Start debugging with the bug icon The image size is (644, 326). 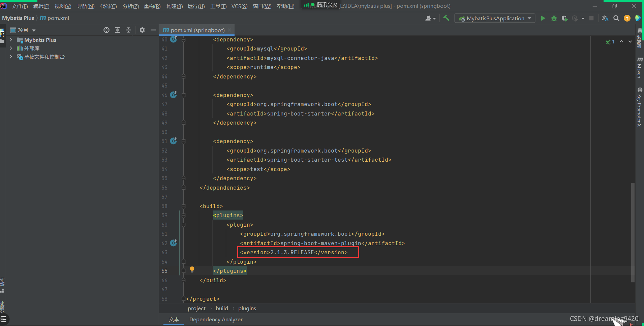point(554,18)
